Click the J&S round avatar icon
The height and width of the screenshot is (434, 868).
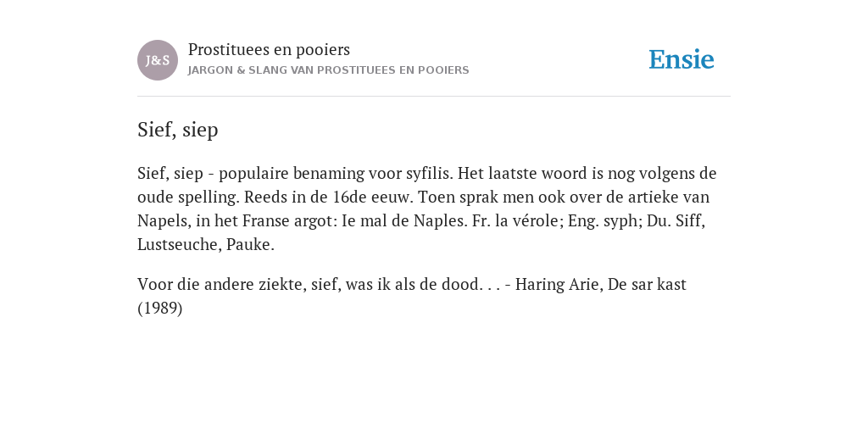click(x=157, y=60)
